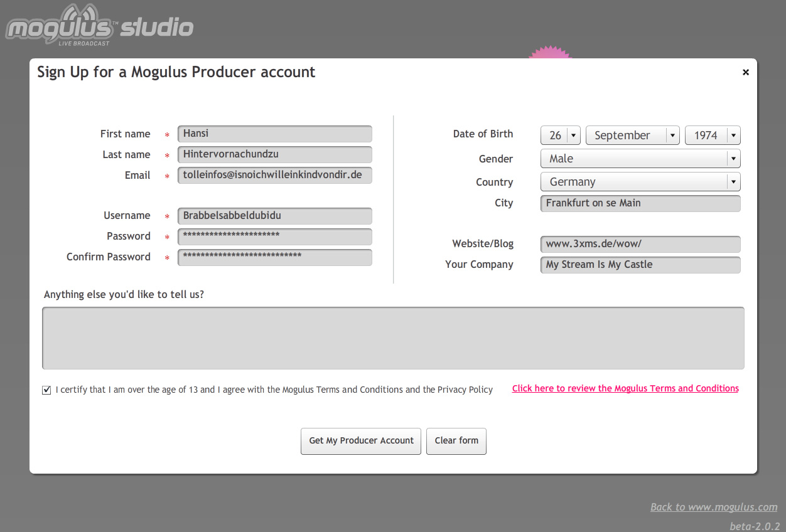Click the Username input field
This screenshot has height=532, width=786.
tap(275, 216)
